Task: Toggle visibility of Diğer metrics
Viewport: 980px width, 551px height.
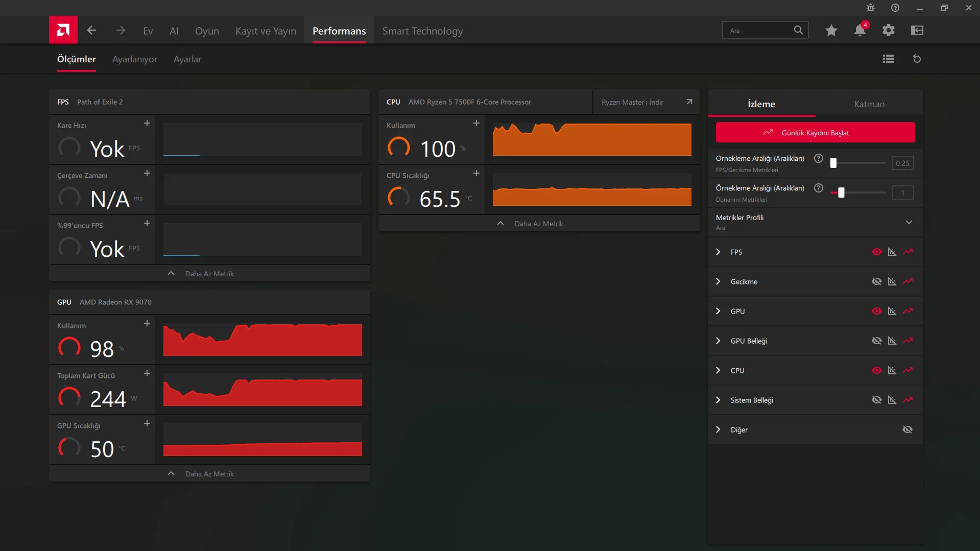Action: click(907, 430)
